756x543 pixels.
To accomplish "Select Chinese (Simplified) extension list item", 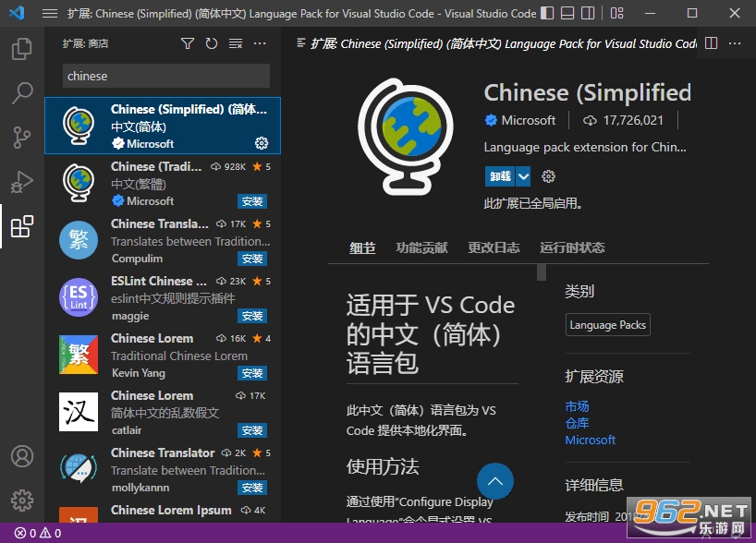I will pyautogui.click(x=163, y=126).
